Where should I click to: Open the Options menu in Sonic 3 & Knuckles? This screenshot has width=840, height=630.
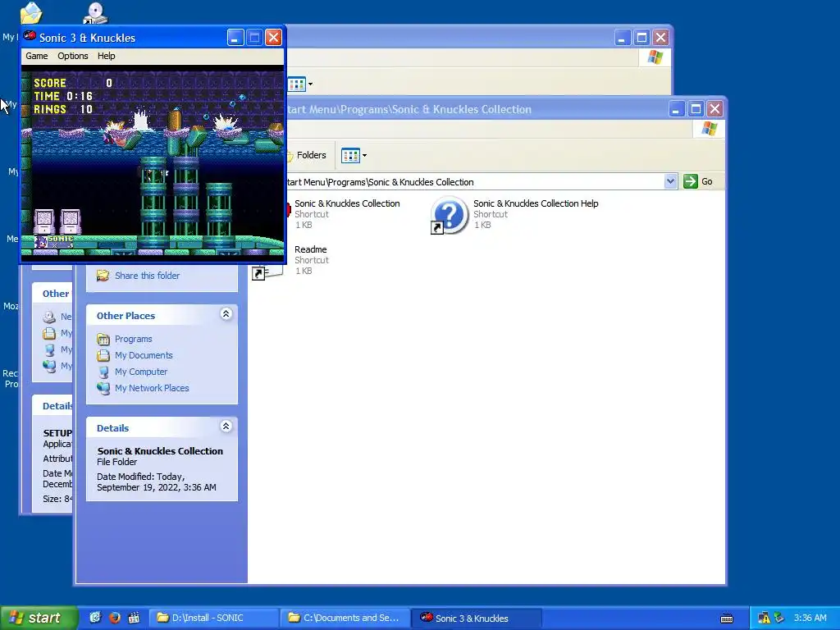[x=73, y=56]
